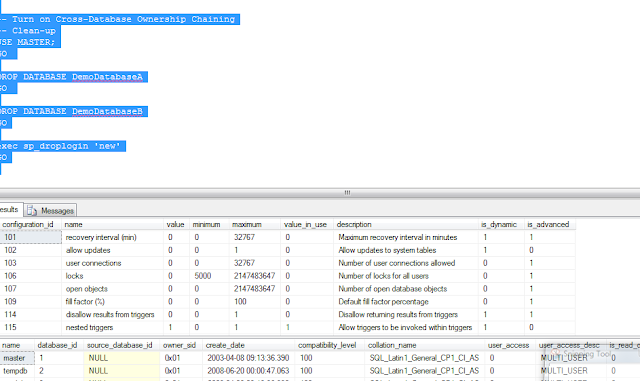Select the user_access column header
Image resolution: width=640 pixels, height=381 pixels.
click(x=510, y=345)
